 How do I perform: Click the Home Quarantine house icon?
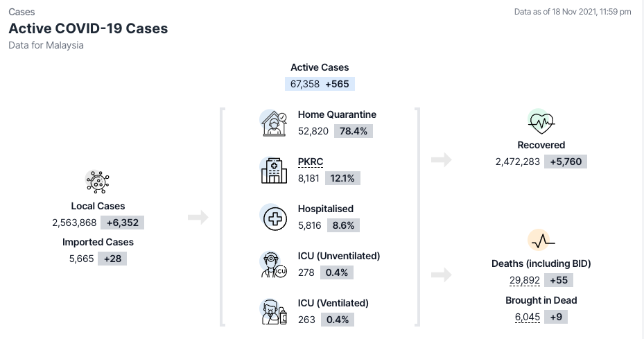pyautogui.click(x=273, y=123)
